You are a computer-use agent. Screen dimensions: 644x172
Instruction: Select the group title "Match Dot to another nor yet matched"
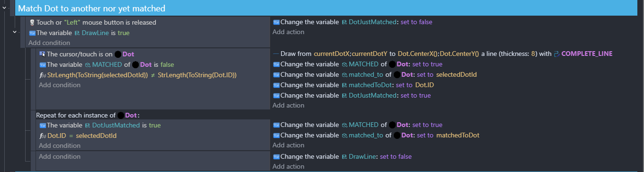click(x=91, y=8)
